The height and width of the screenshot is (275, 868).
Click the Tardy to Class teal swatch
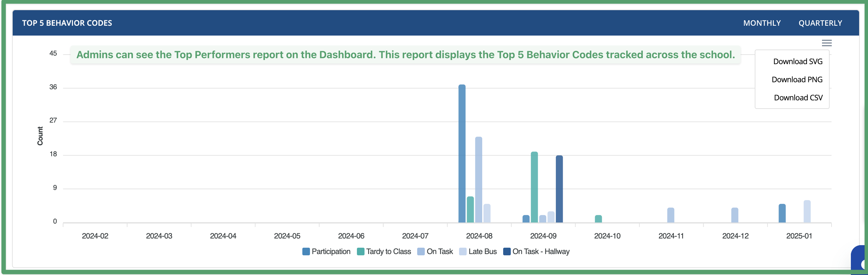tap(360, 252)
